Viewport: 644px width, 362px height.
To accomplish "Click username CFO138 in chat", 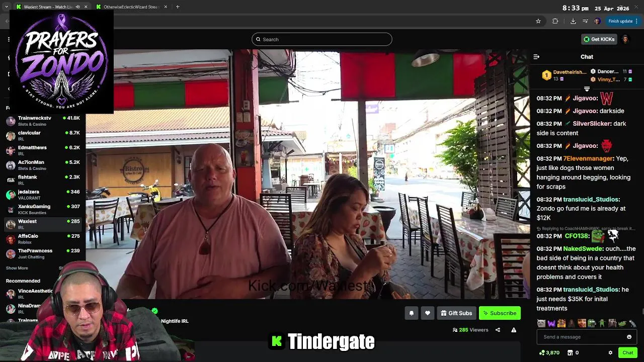I will click(577, 236).
